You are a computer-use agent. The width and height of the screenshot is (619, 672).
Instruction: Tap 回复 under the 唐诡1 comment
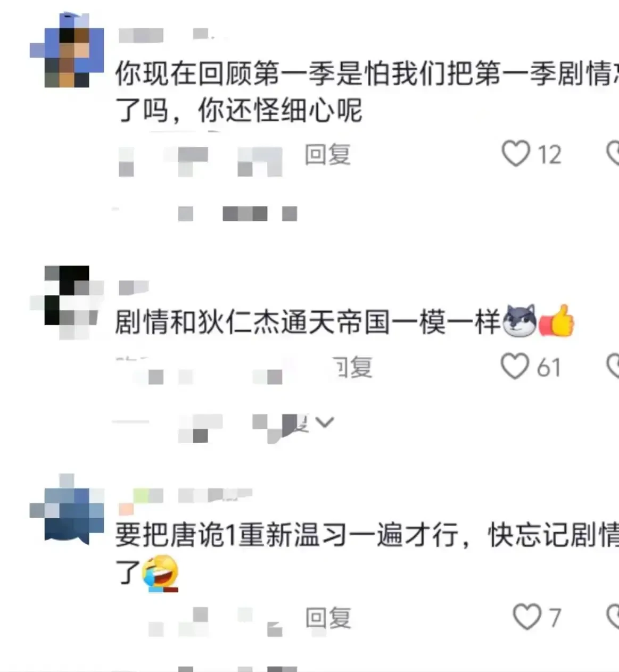pyautogui.click(x=328, y=618)
